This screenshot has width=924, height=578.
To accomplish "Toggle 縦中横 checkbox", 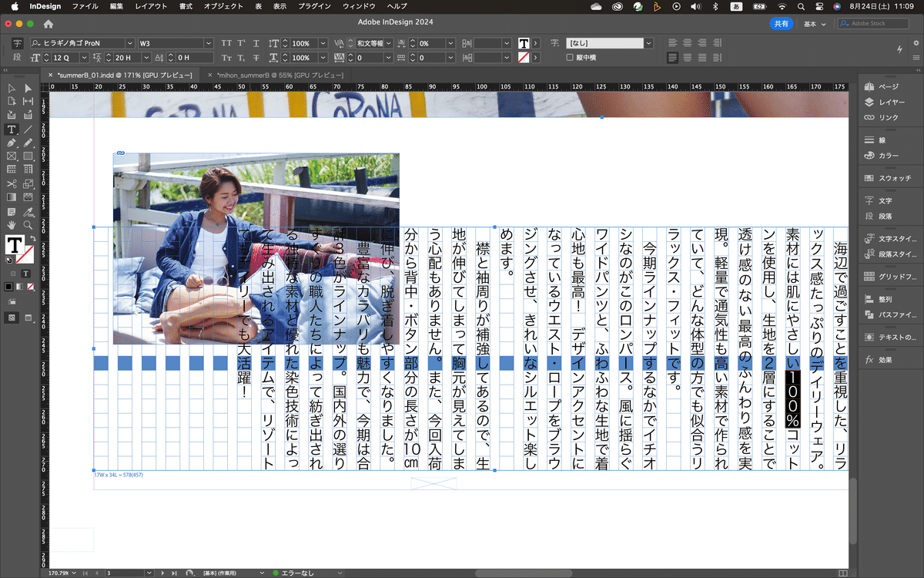I will pos(570,57).
